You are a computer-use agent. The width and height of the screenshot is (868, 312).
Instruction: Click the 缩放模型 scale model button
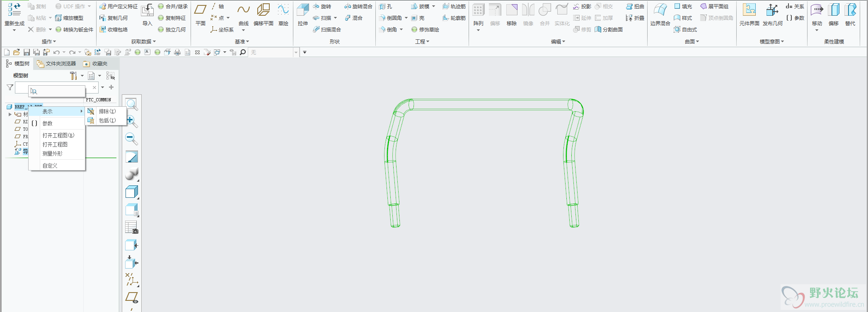point(69,18)
